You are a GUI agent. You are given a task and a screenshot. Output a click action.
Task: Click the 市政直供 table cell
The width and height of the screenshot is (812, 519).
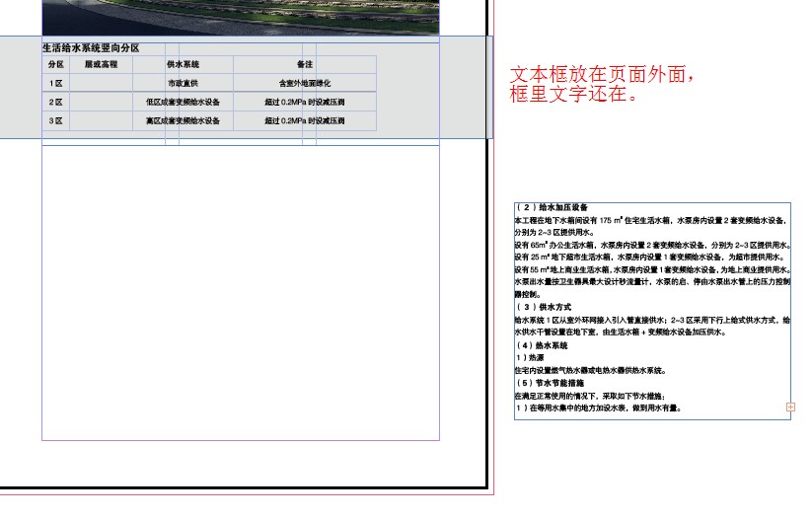(x=183, y=84)
